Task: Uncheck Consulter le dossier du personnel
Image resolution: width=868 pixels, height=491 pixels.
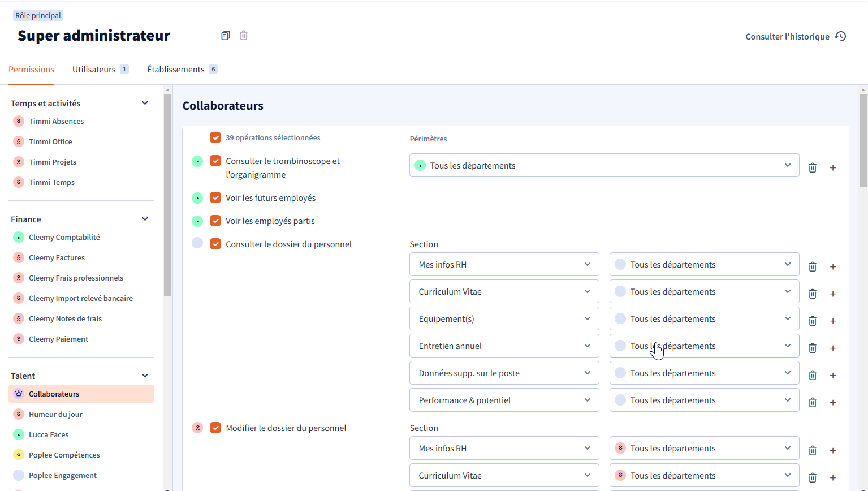Action: click(x=215, y=244)
